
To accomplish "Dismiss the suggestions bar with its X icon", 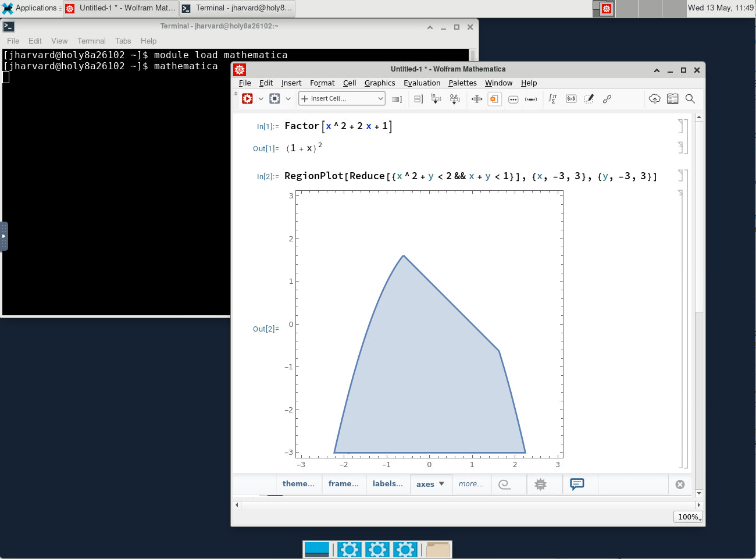I will point(680,485).
